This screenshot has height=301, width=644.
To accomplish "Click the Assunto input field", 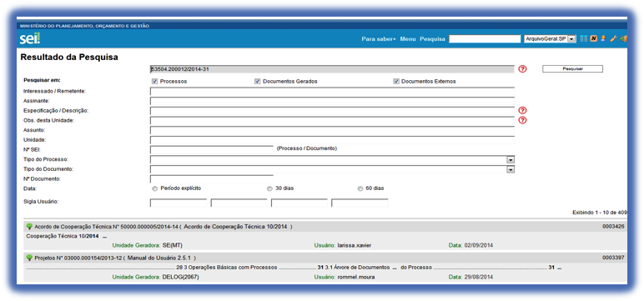I will click(x=332, y=131).
